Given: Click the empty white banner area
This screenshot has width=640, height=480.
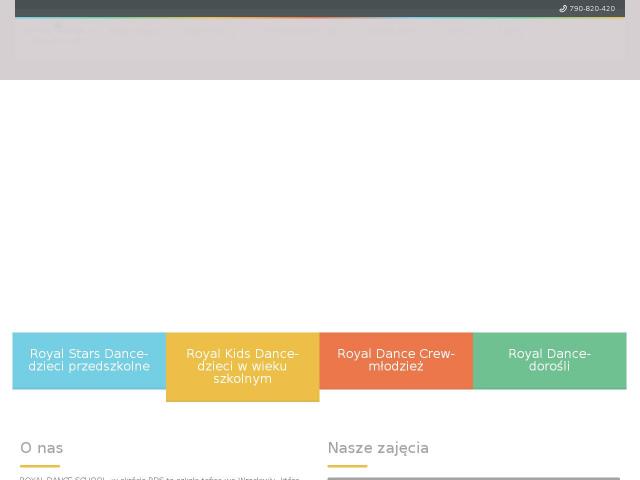Looking at the screenshot, I should coord(320,206).
